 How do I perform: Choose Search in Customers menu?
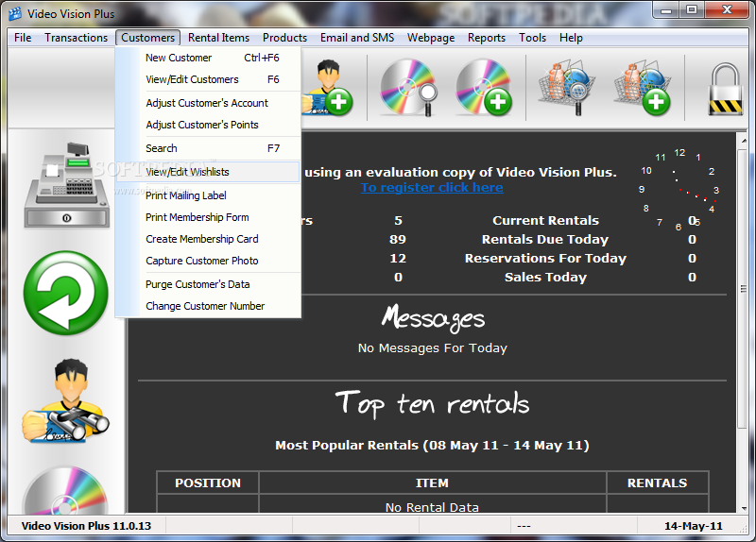(208, 148)
